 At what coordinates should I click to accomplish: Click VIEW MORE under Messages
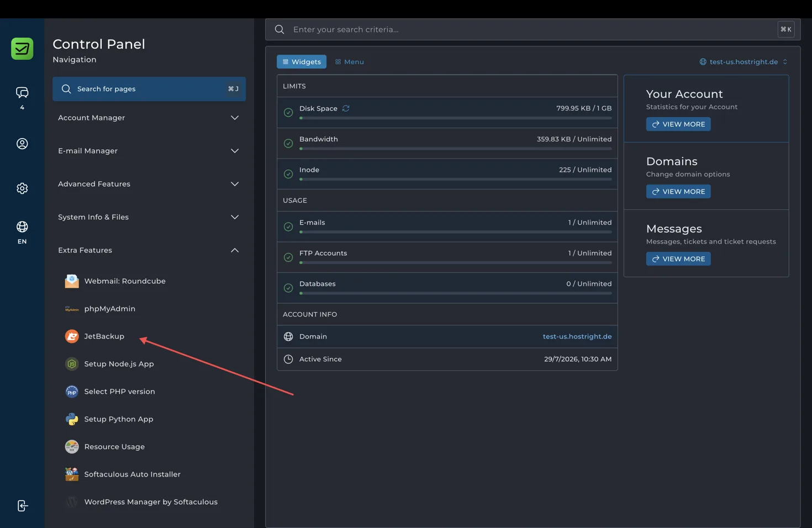[678, 259]
